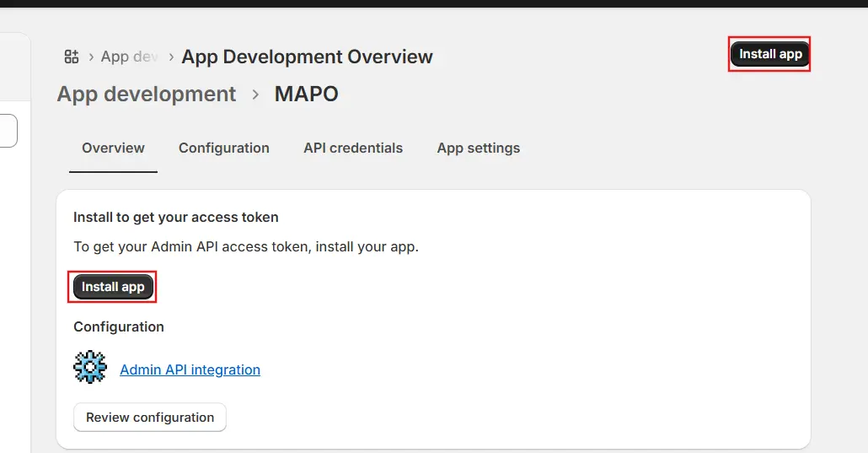868x453 pixels.
Task: Click the Configuration section heading in card
Action: point(119,326)
